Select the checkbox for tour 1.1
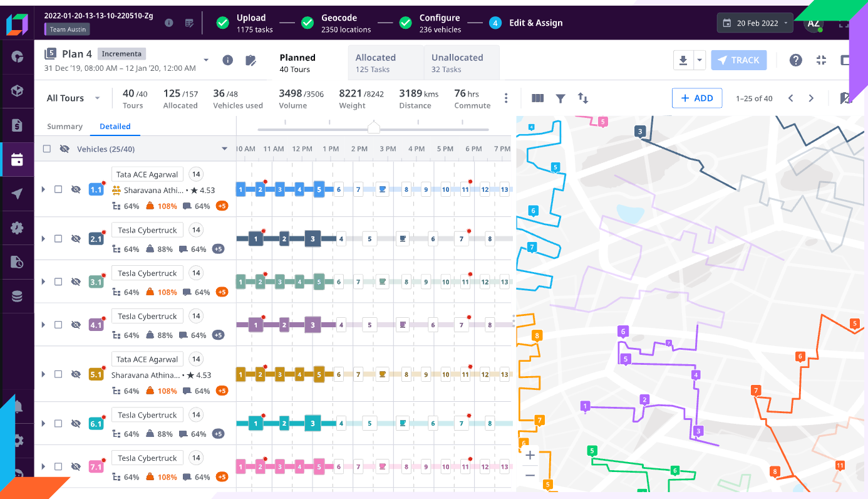 tap(58, 189)
